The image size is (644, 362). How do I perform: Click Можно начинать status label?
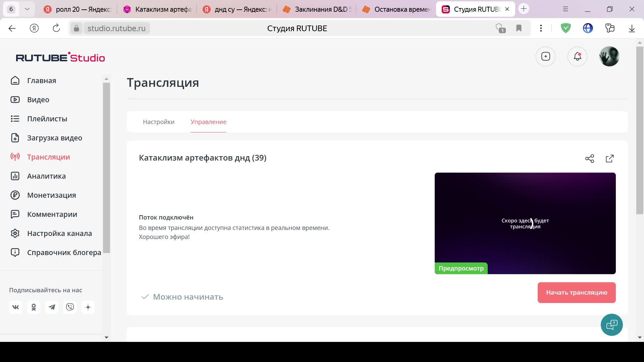coord(188,297)
